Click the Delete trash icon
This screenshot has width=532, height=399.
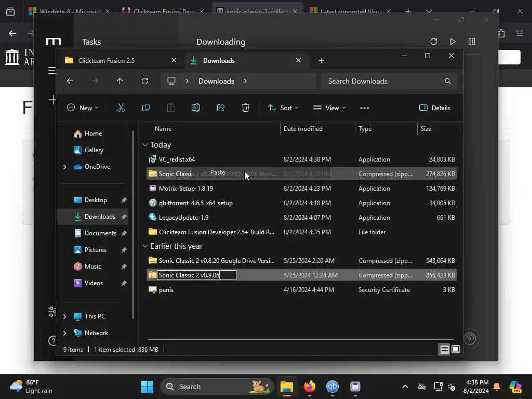[x=246, y=108]
